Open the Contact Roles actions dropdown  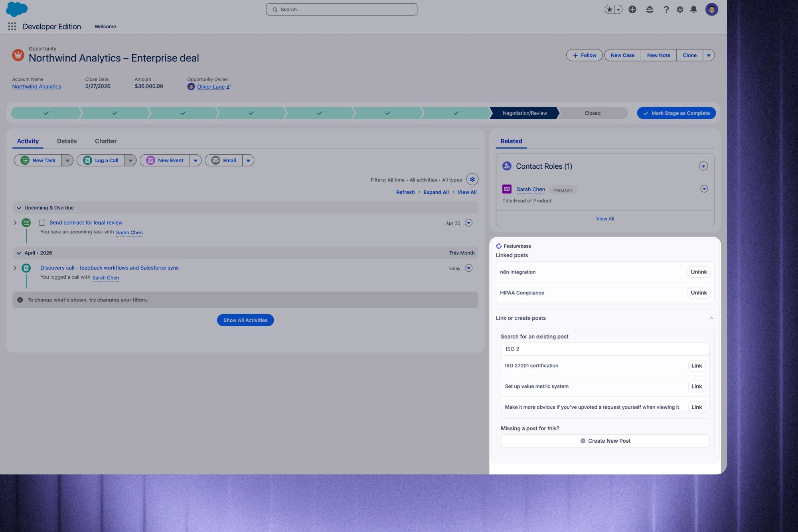[703, 166]
